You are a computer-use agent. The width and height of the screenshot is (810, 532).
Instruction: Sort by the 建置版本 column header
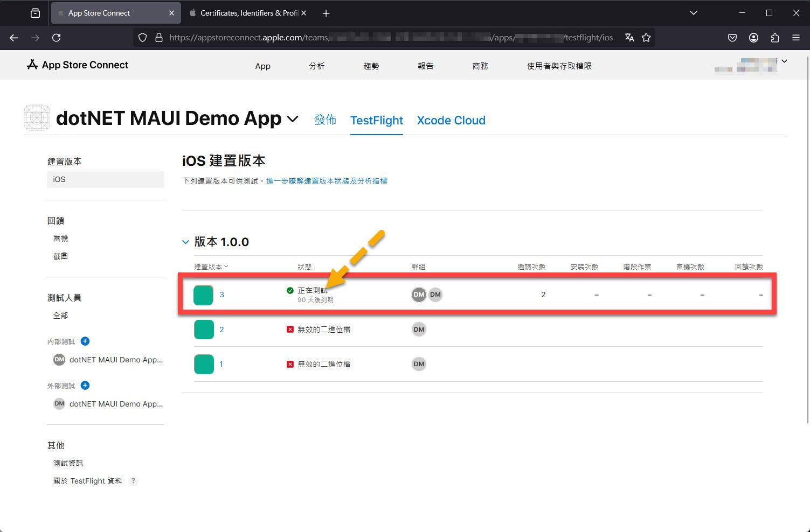pos(211,267)
